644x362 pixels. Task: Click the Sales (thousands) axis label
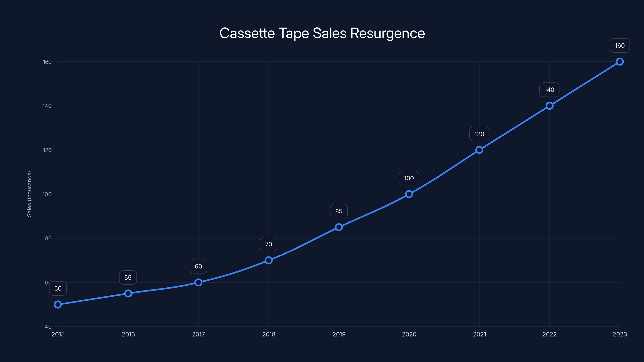tap(29, 194)
